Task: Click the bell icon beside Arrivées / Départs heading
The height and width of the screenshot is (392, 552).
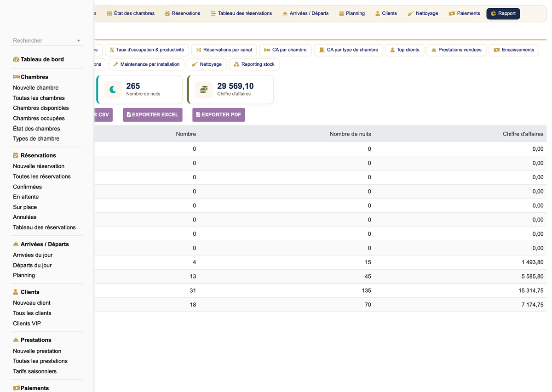Action: 16,244
